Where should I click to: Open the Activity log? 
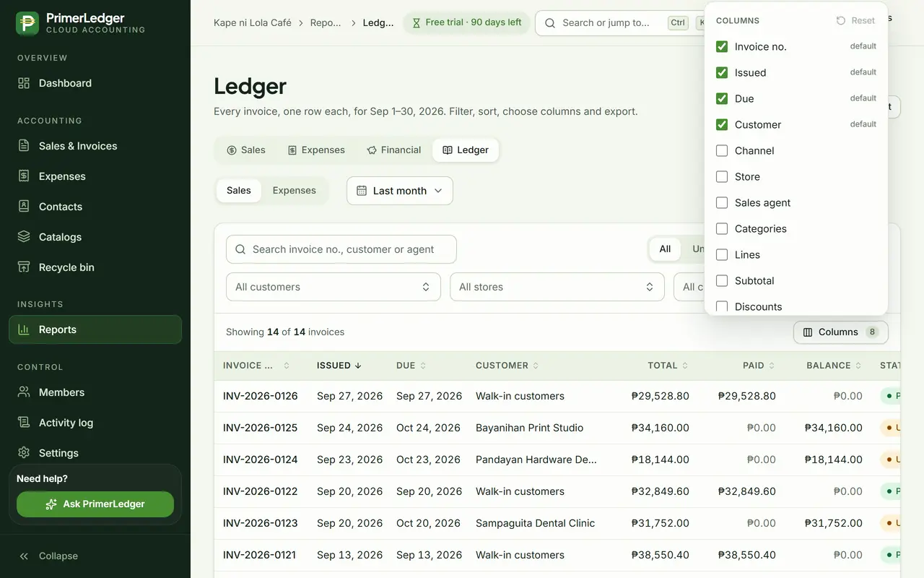click(x=95, y=423)
